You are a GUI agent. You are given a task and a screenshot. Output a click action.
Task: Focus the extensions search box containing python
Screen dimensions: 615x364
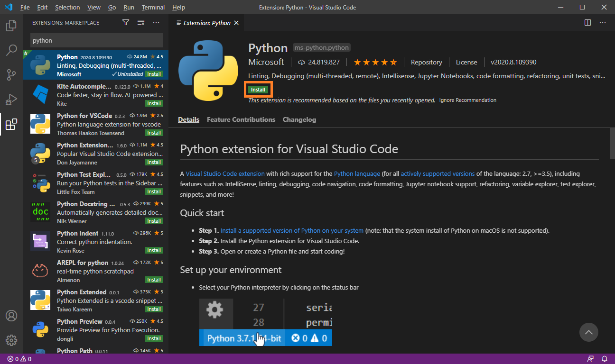coord(96,40)
